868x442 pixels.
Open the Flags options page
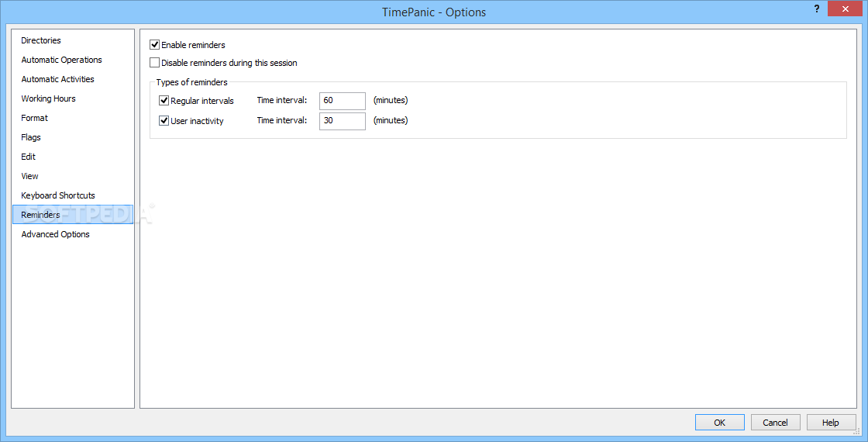point(73,137)
